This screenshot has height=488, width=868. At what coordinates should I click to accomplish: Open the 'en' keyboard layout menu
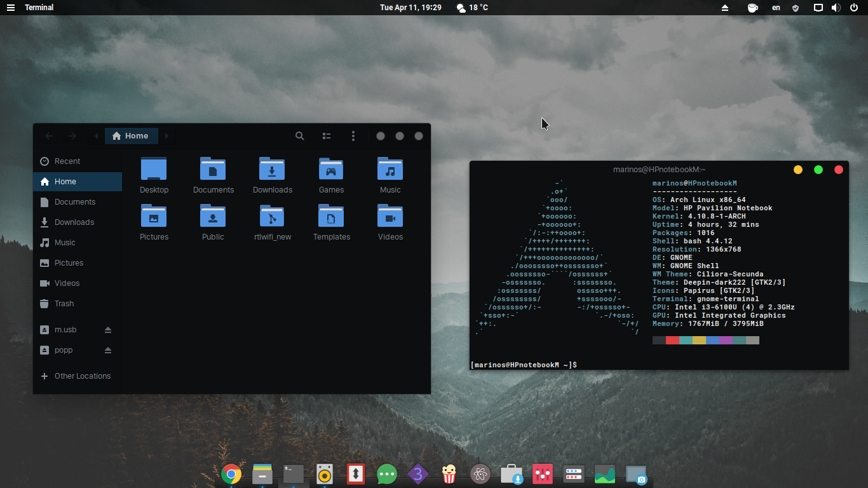[776, 8]
